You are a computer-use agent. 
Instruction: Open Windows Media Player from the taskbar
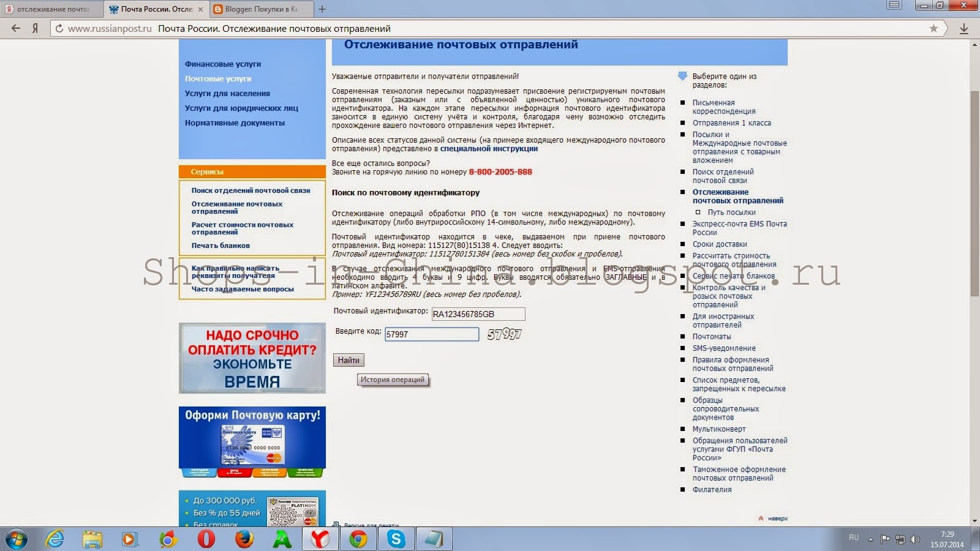pos(129,539)
